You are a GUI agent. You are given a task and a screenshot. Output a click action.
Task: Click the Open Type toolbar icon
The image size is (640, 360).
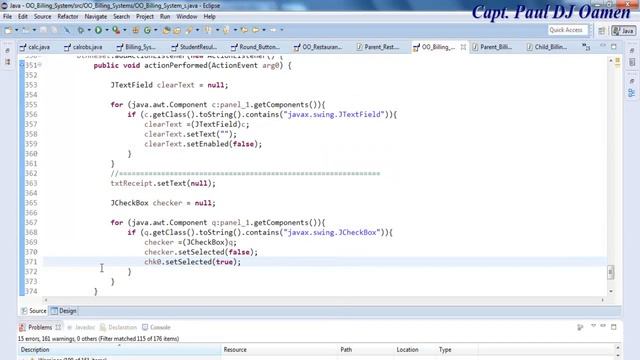pos(166,30)
